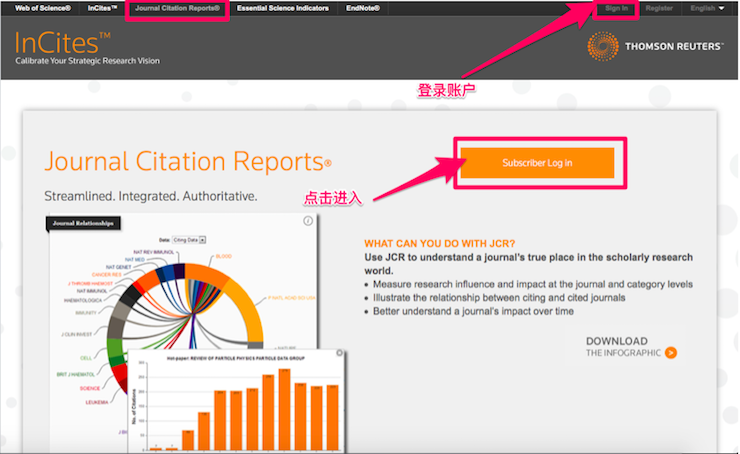
Task: Click the LEUKEMIA label on the chord diagram
Action: click(97, 402)
